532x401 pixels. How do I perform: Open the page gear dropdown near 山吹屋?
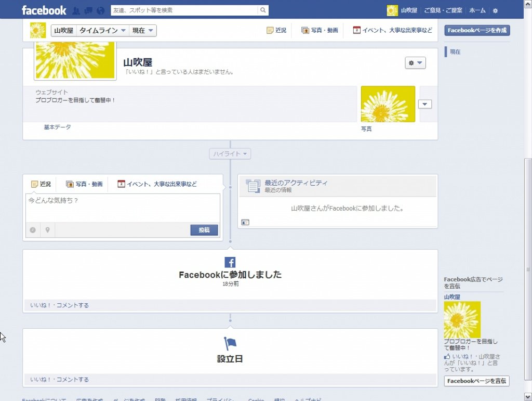tap(415, 63)
